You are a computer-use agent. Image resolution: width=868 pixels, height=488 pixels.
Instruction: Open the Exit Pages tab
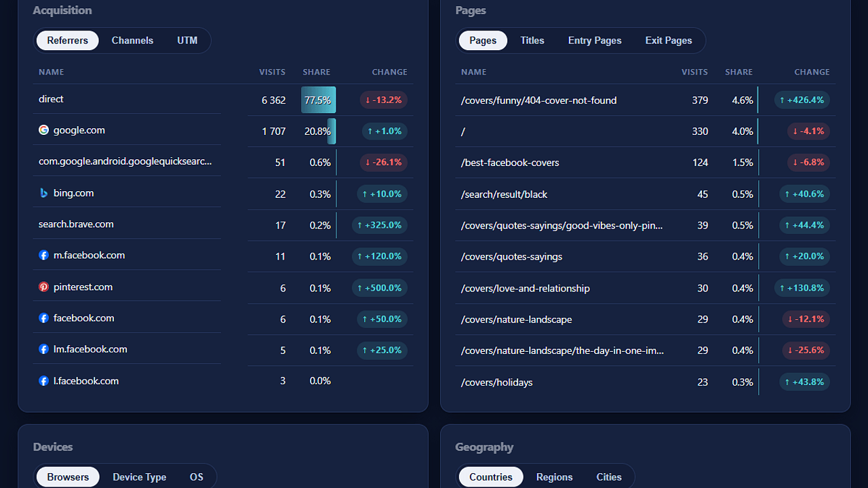(x=669, y=41)
